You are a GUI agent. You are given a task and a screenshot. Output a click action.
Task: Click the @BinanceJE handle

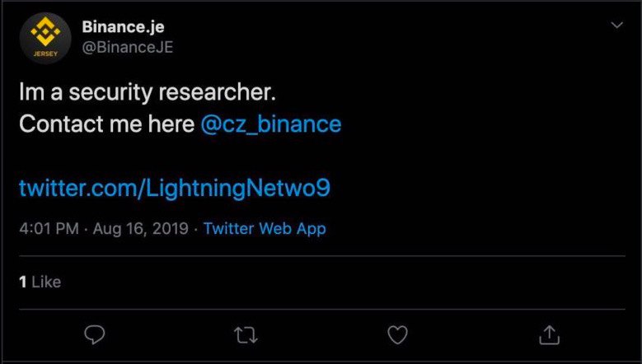(x=127, y=47)
